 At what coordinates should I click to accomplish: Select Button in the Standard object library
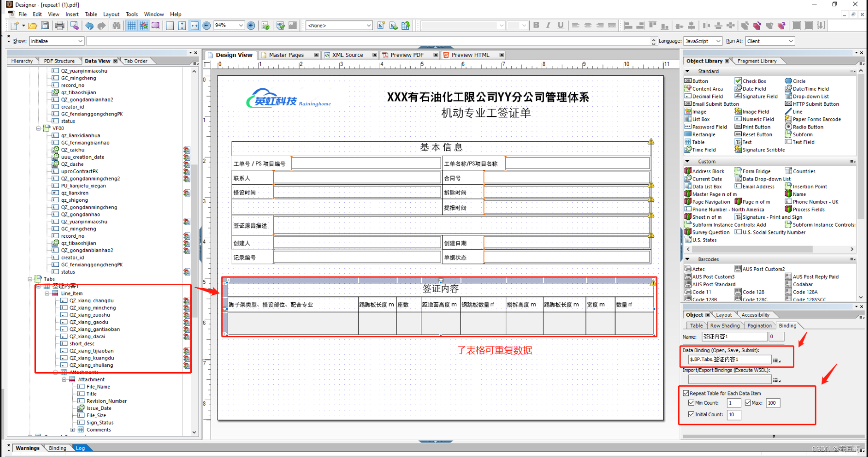coord(700,81)
